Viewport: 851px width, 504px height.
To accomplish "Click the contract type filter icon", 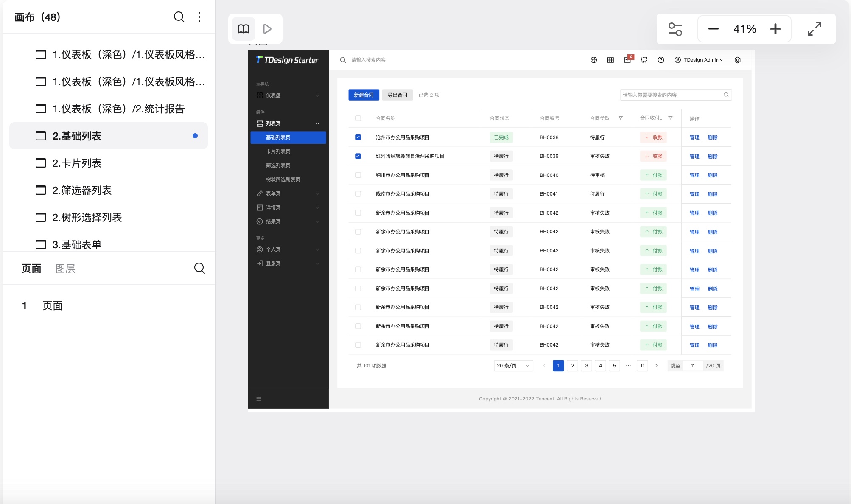I will pos(621,118).
